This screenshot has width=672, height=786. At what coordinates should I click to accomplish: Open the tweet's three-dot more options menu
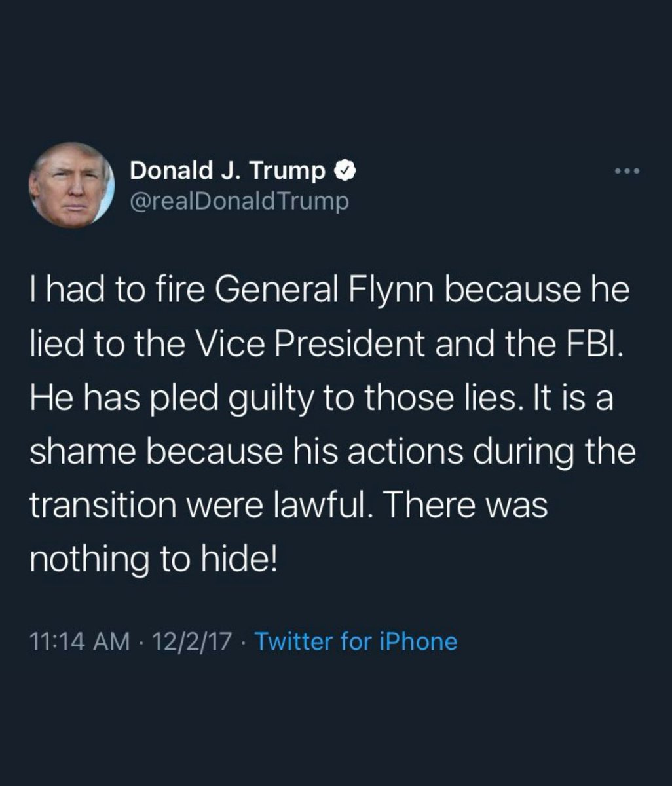626,172
